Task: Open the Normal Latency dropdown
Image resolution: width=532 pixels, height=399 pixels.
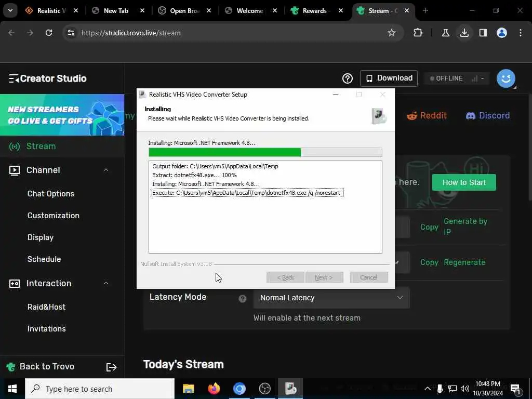Action: (x=331, y=298)
